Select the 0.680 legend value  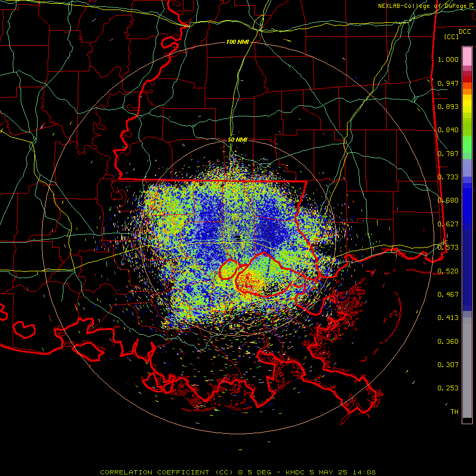click(x=448, y=200)
